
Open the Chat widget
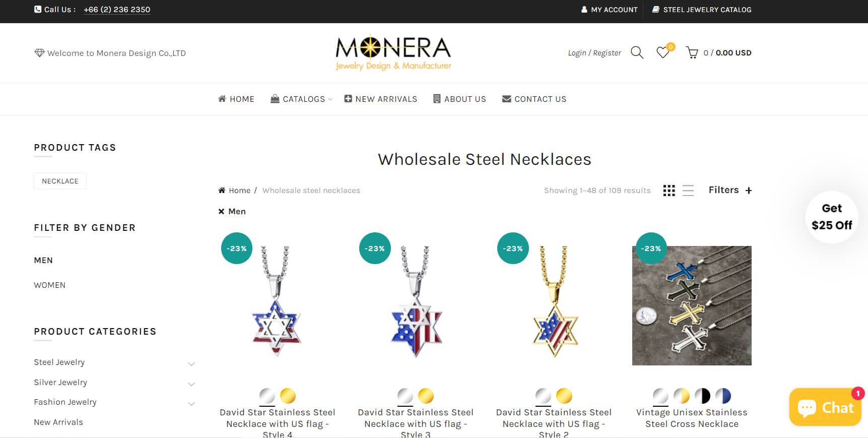[x=825, y=407]
